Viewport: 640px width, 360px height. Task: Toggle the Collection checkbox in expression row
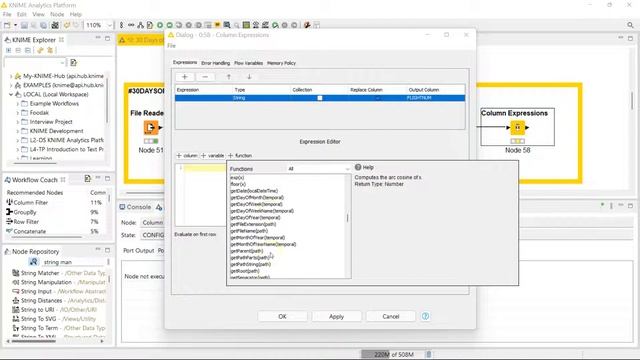(320, 98)
